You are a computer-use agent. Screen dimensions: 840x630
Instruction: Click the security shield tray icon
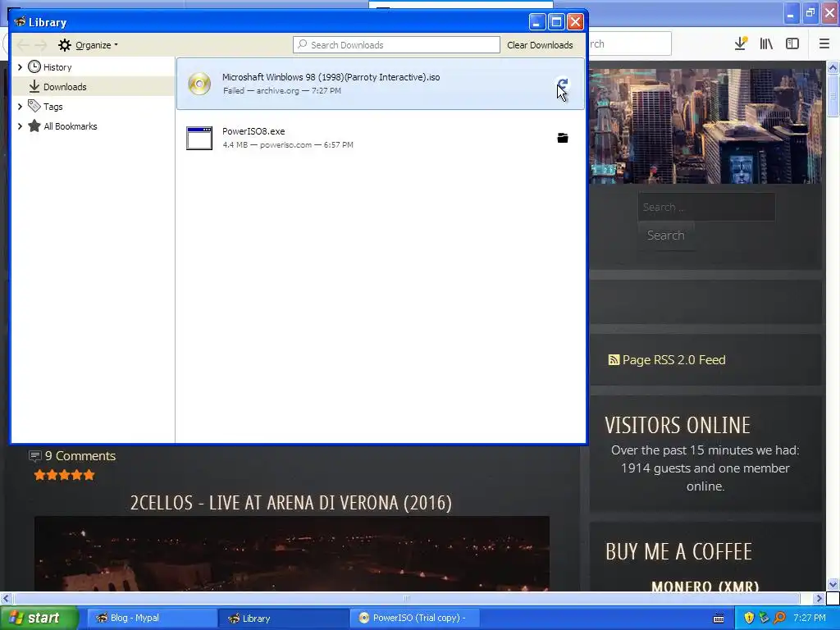[749, 618]
